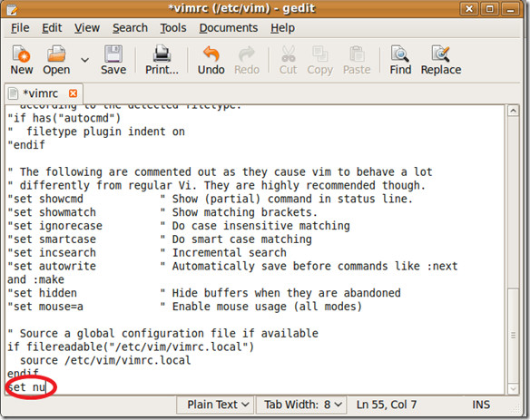Click the "and :make" wrapped line
This screenshot has width=530, height=420.
[x=35, y=279]
